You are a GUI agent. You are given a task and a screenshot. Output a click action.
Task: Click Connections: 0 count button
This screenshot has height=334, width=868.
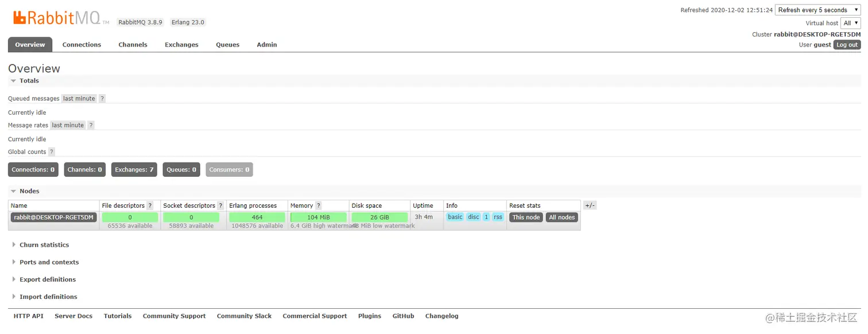point(33,170)
